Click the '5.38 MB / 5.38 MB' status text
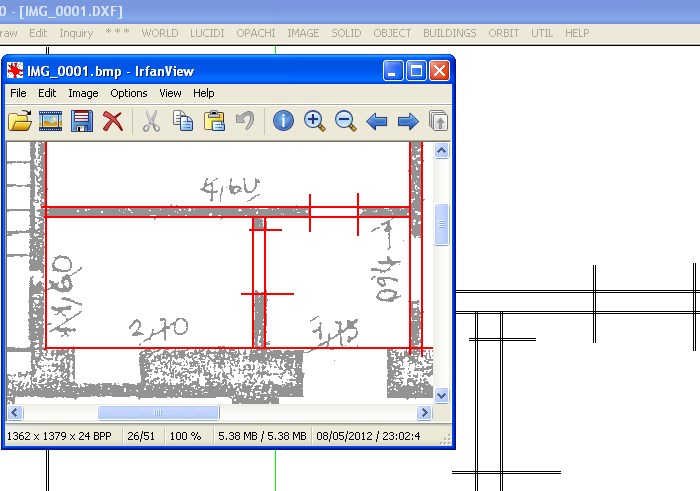700x491 pixels. click(262, 436)
